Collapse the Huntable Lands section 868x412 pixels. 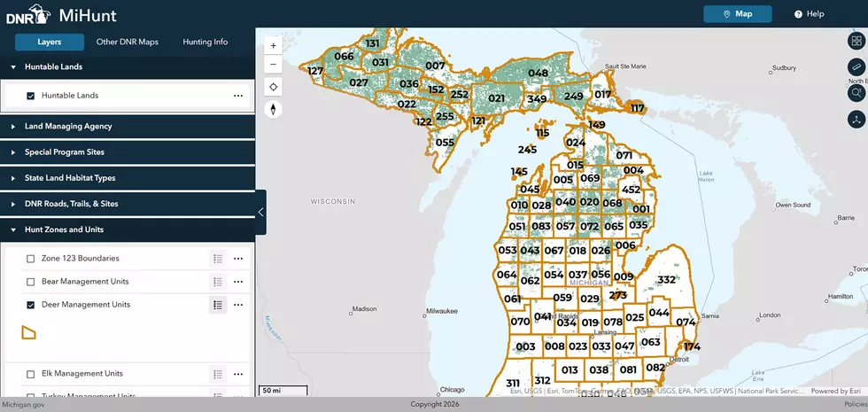[128, 67]
